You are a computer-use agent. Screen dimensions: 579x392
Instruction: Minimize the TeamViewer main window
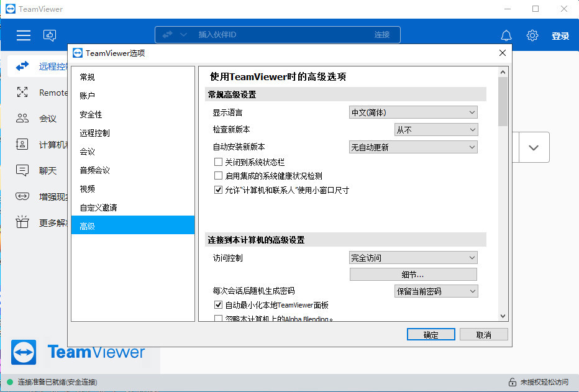click(508, 9)
